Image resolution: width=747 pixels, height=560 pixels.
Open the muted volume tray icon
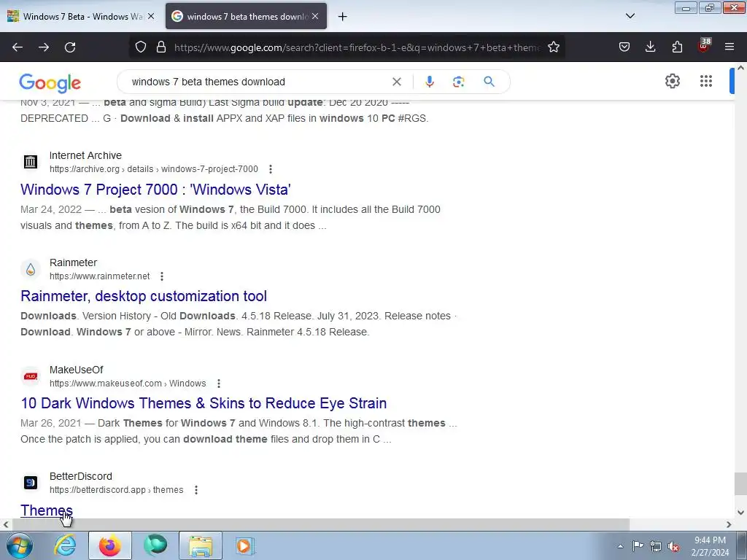tap(673, 547)
